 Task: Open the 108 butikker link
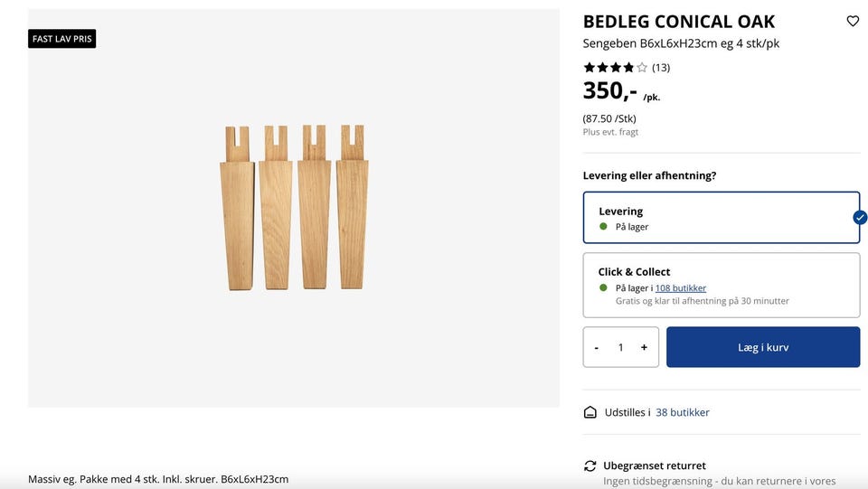[680, 288]
